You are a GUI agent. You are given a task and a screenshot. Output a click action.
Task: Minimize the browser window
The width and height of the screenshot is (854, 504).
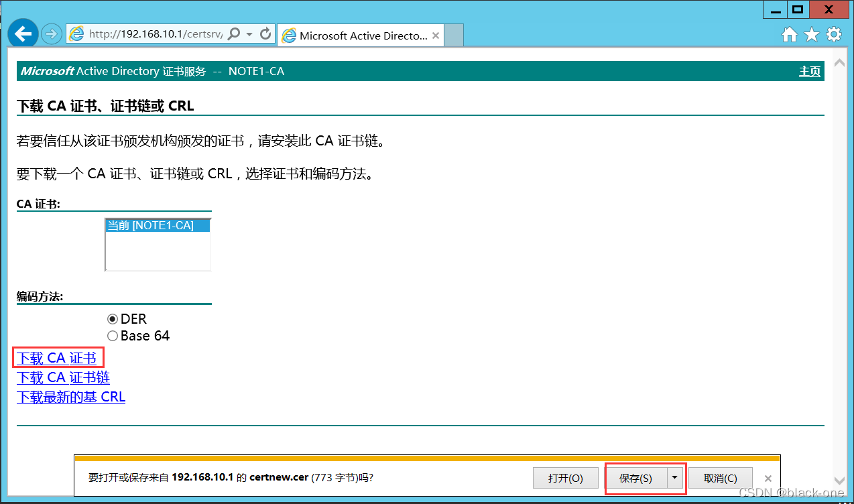[x=774, y=9]
